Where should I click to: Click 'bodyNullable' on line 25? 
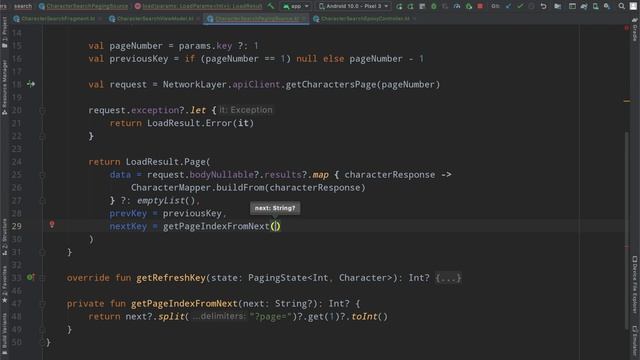[221, 175]
